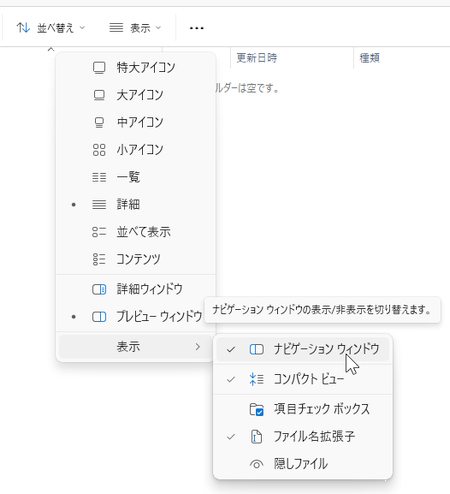Click the コンテンツ content list icon
Screen dimensions: 450x494
(x=99, y=259)
